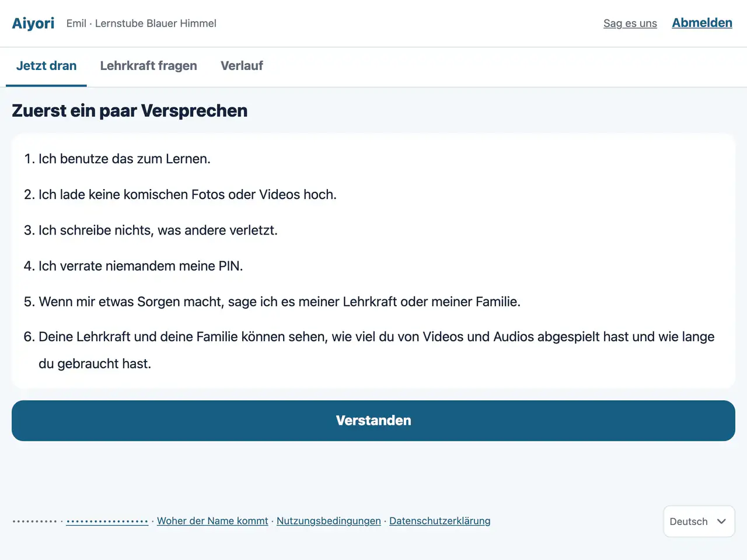Open the Sag es uns link
Viewport: 747px width, 560px height.
click(x=630, y=23)
